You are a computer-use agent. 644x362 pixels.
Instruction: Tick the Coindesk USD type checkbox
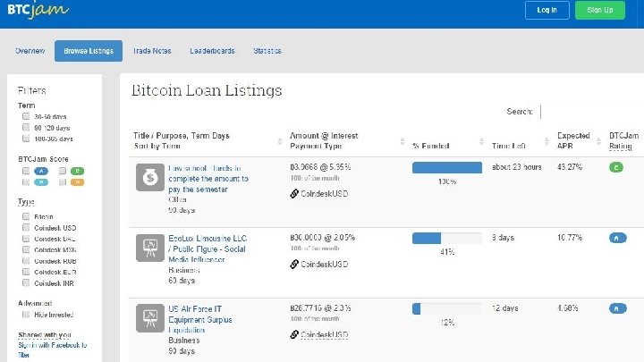26,227
